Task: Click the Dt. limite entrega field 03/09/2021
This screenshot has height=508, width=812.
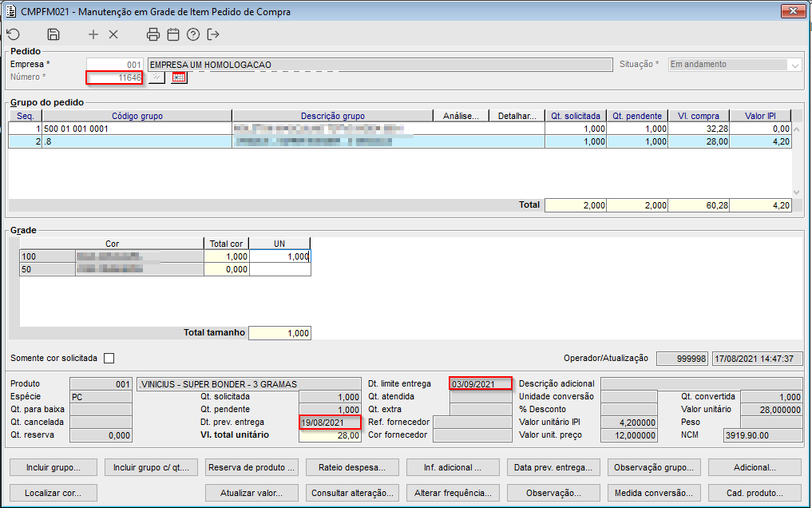Action: pos(481,383)
